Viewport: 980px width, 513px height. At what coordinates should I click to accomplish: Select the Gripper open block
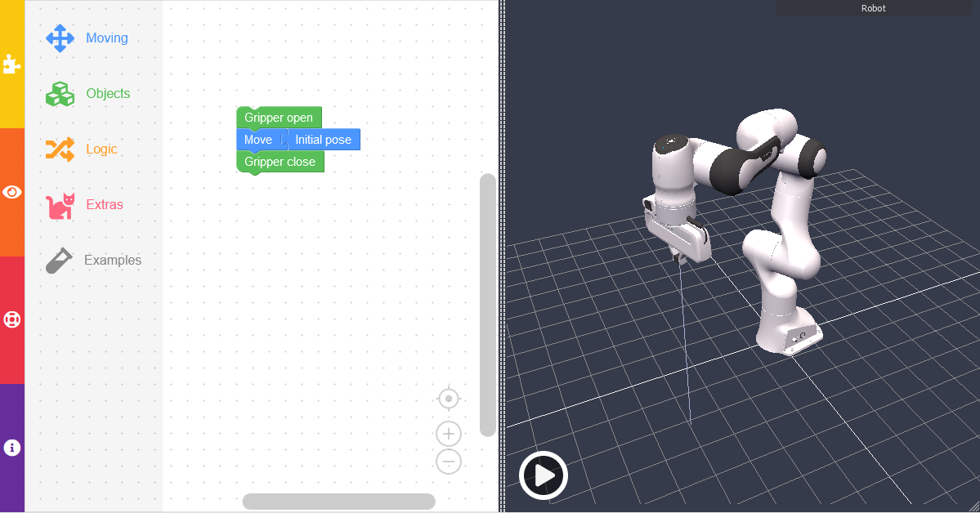[279, 118]
